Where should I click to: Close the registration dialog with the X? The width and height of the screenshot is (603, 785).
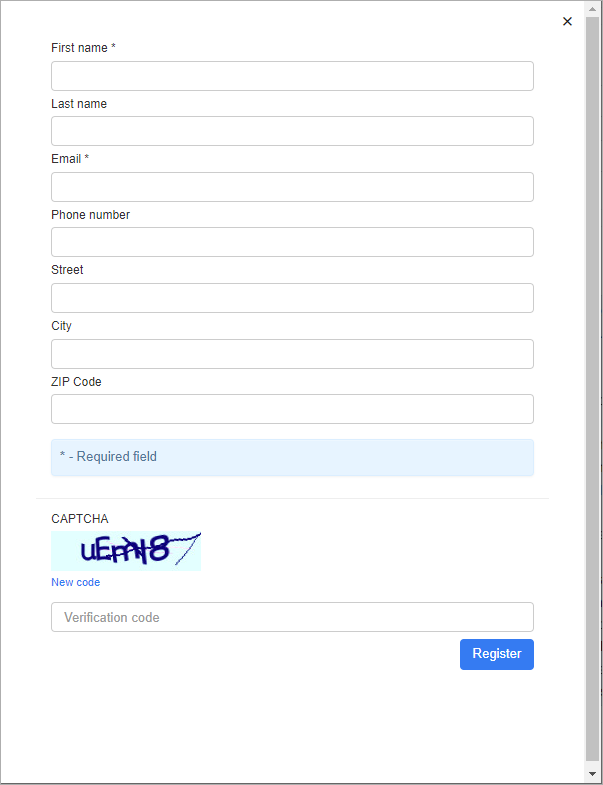point(567,21)
